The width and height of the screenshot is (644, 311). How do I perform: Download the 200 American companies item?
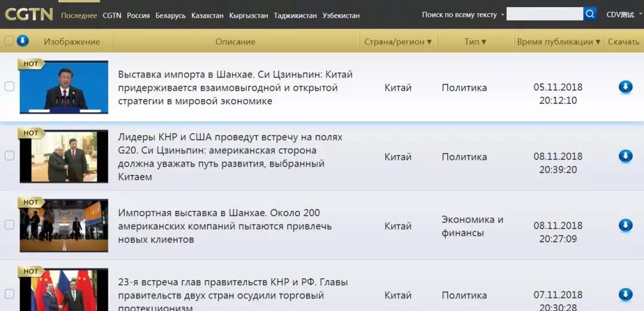626,226
